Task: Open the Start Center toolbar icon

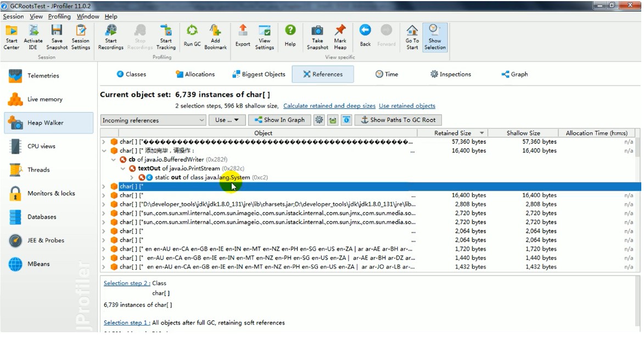Action: click(12, 37)
